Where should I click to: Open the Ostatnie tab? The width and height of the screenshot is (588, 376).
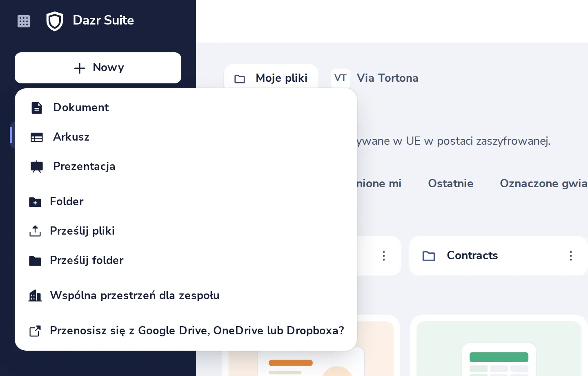pos(451,184)
